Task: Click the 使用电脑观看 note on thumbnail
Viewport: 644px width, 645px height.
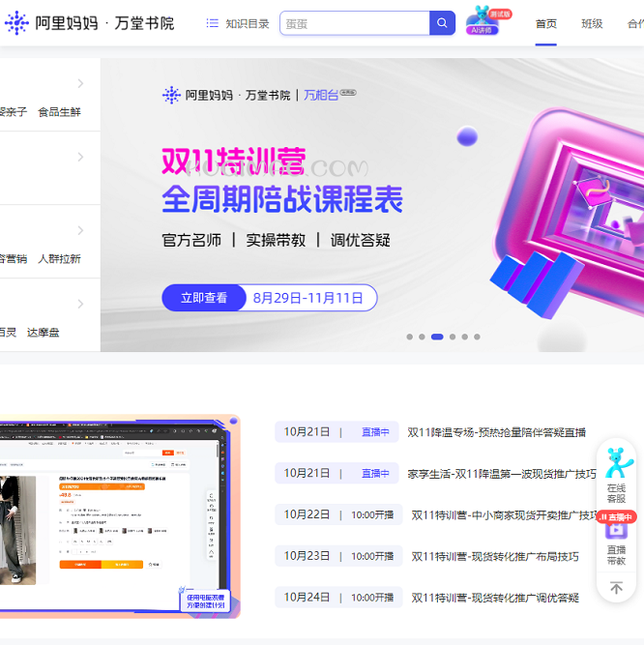Action: [205, 601]
